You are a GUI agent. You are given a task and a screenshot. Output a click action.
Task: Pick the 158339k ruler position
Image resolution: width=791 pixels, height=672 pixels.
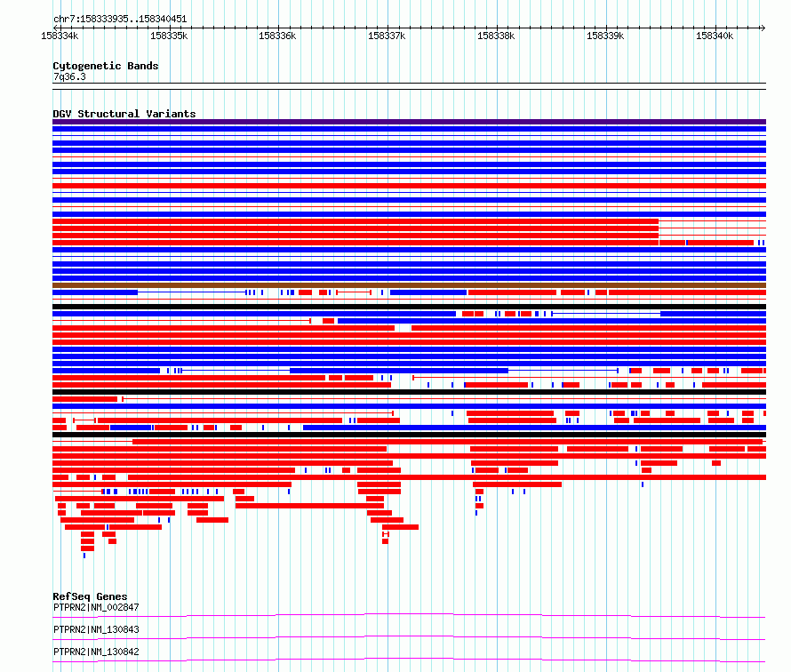[x=605, y=36]
